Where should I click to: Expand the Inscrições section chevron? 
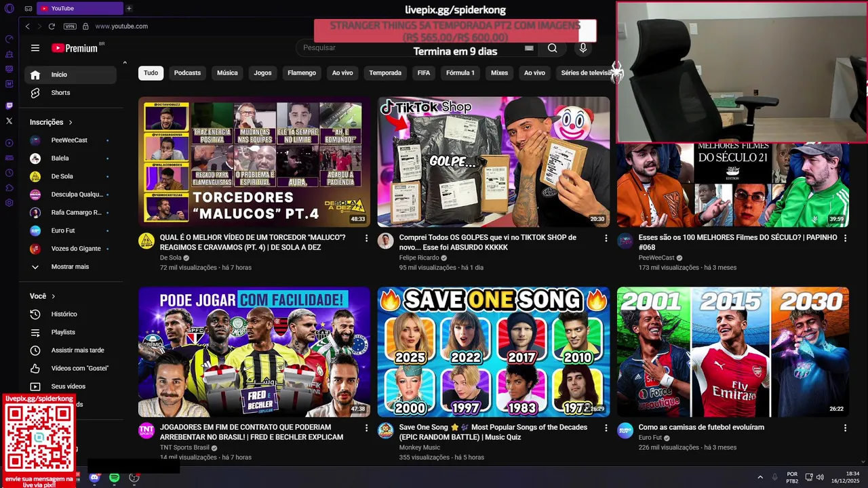coord(71,123)
